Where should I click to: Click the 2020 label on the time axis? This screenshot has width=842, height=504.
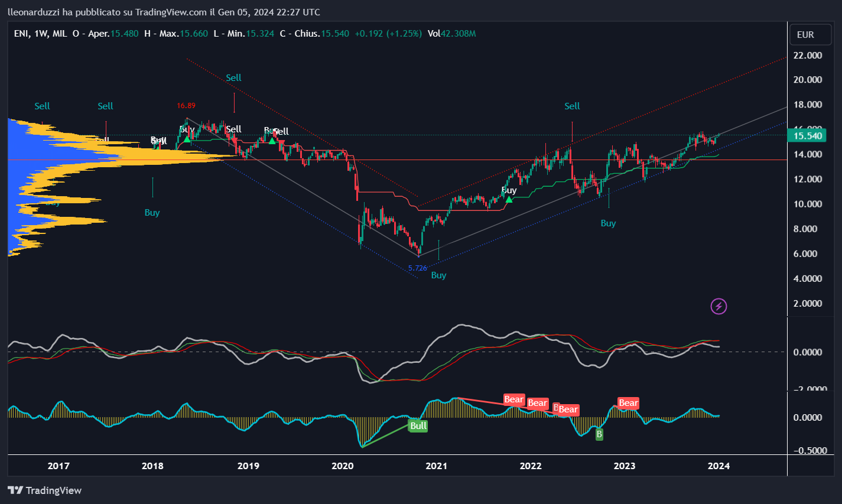[343, 466]
